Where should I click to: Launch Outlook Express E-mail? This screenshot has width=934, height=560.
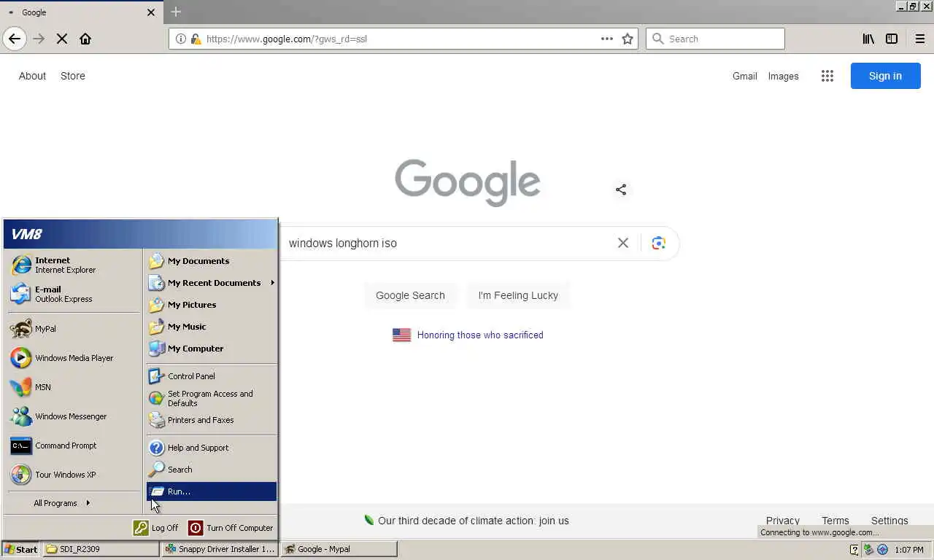[x=73, y=294]
